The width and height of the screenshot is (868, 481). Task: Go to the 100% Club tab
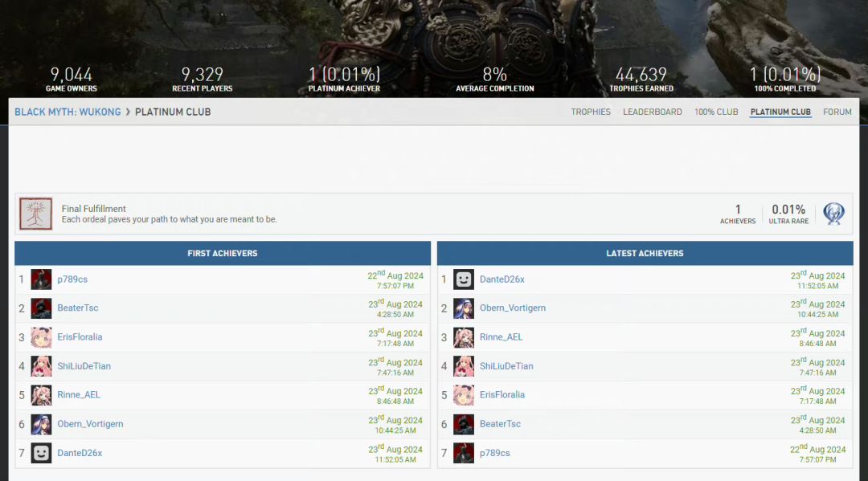(x=716, y=112)
